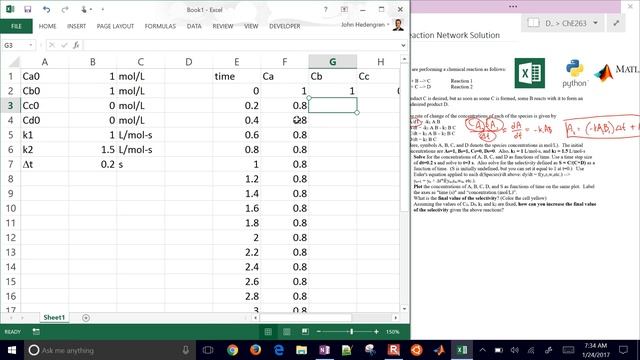This screenshot has width=640, height=360.
Task: Undo the last action
Action: (x=46, y=9)
